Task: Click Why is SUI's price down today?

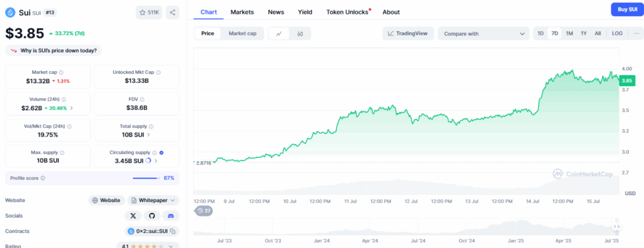Action: [53, 50]
